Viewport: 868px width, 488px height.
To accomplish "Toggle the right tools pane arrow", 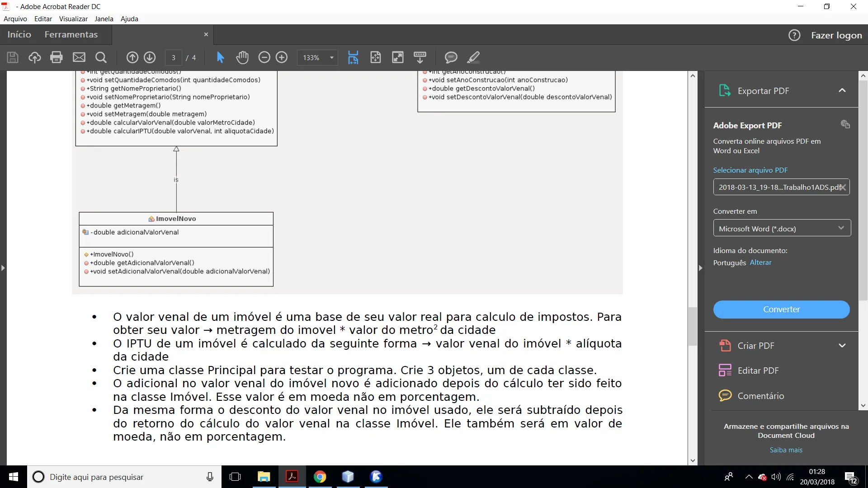I will point(700,268).
